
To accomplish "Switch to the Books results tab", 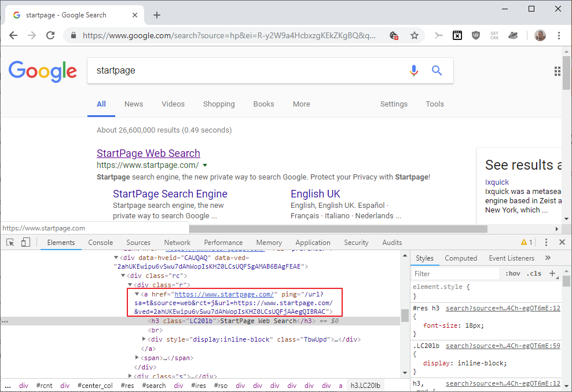I will tap(263, 104).
